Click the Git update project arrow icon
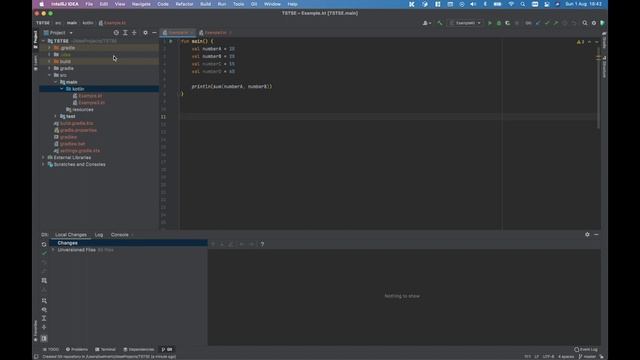 click(x=538, y=23)
